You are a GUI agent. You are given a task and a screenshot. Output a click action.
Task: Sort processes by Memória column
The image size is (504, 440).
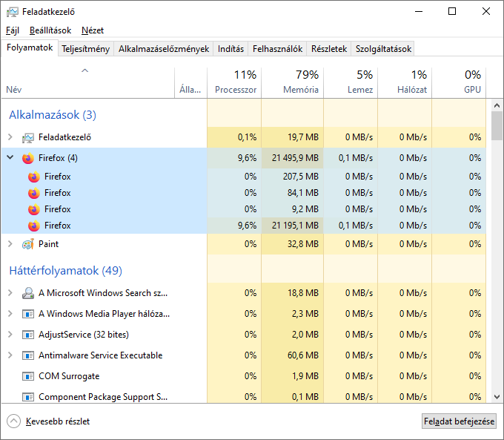click(292, 82)
